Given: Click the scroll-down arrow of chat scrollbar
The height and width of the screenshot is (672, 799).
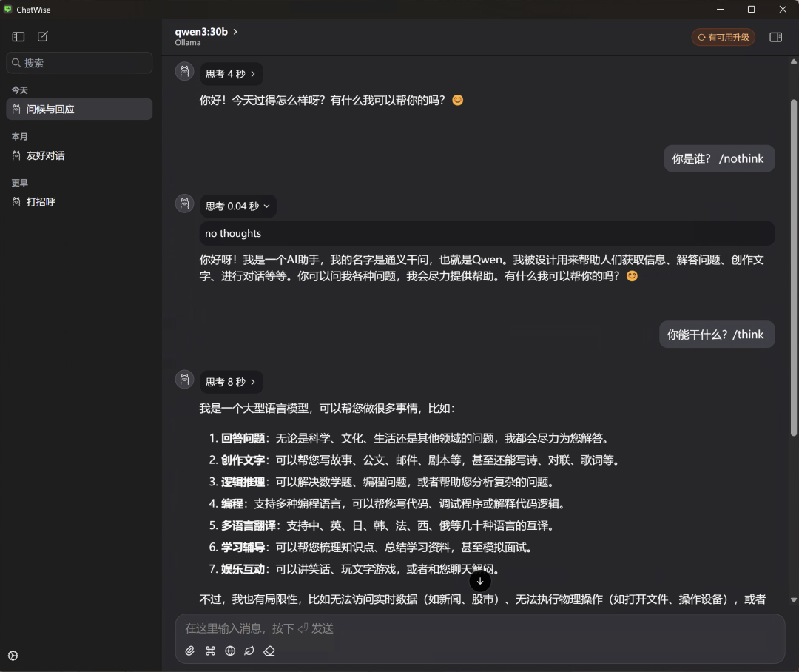Looking at the screenshot, I should [793, 600].
